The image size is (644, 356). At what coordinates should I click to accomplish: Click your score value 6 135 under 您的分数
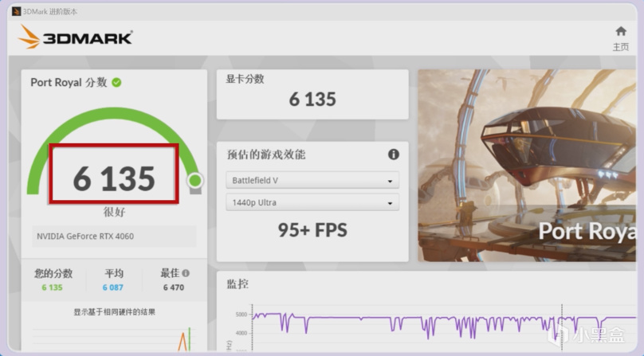click(52, 288)
